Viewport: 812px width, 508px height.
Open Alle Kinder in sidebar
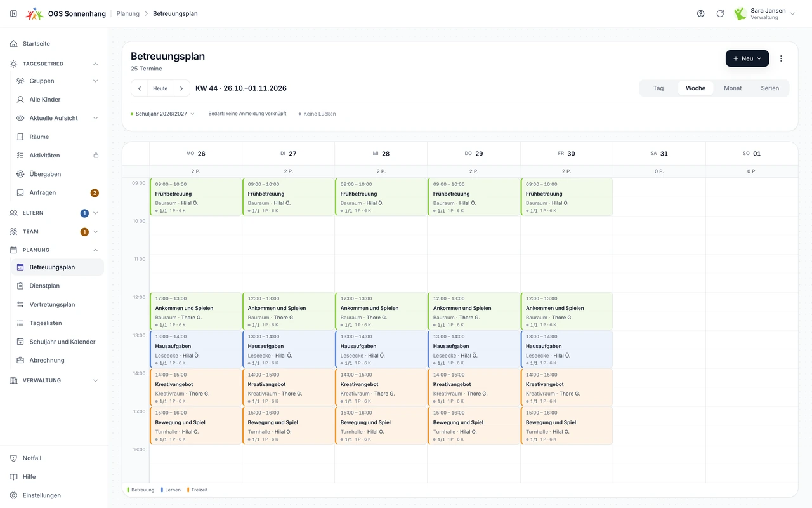(57, 100)
